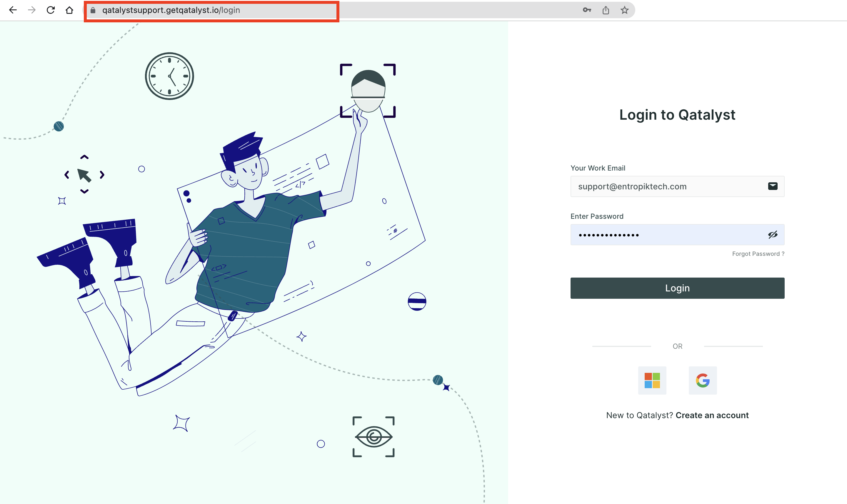Screen dimensions: 847x504
Task: Sign in with Microsoft icon
Action: coord(652,380)
